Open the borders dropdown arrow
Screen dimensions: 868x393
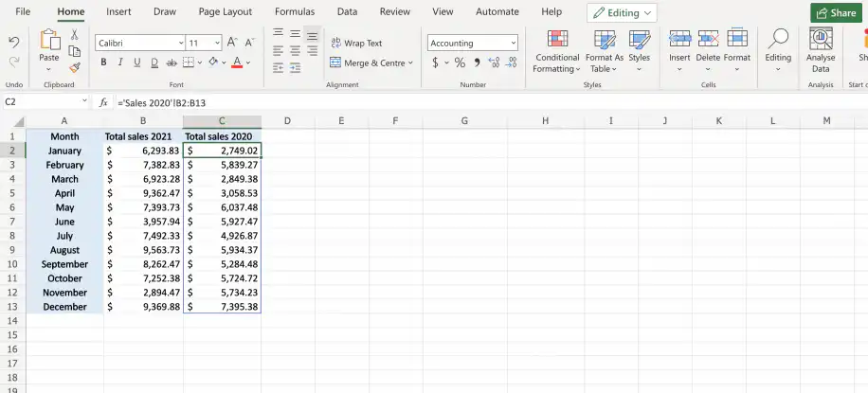(x=199, y=63)
